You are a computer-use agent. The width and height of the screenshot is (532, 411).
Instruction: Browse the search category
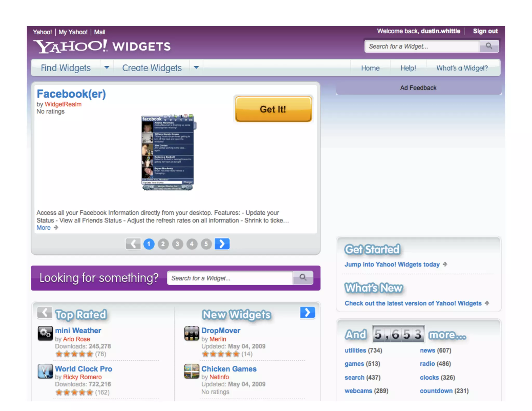click(x=354, y=377)
